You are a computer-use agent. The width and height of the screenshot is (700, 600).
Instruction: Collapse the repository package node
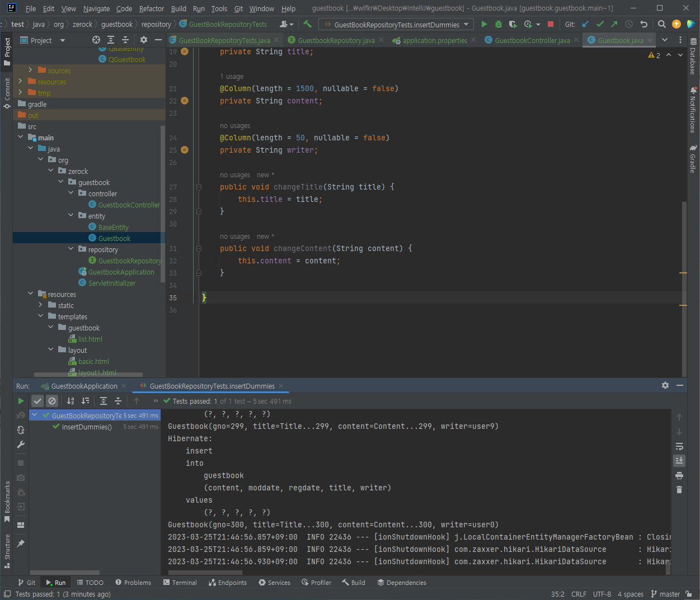[71, 249]
